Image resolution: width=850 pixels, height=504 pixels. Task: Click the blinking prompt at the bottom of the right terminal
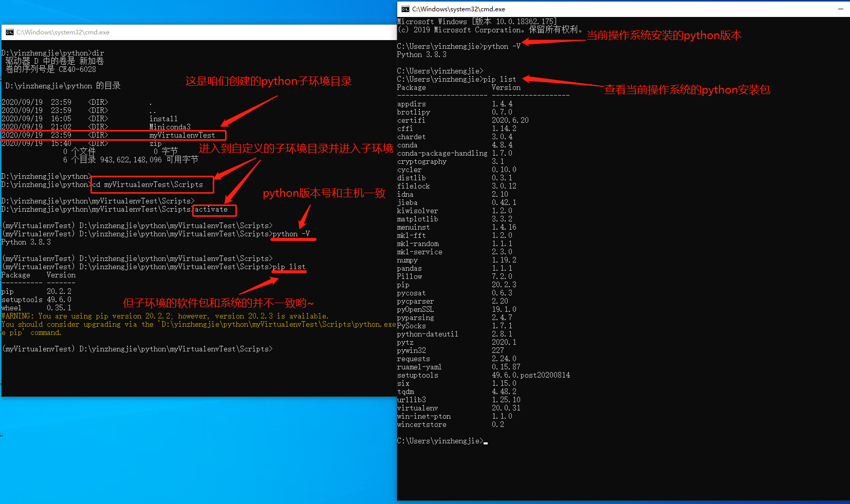tap(485, 441)
